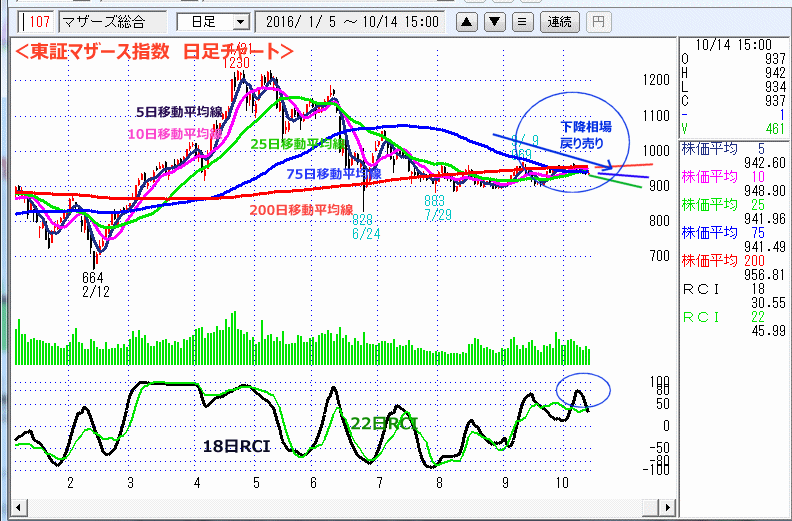Click the 7/29 low date marker
The height and width of the screenshot is (521, 792).
coord(434,214)
